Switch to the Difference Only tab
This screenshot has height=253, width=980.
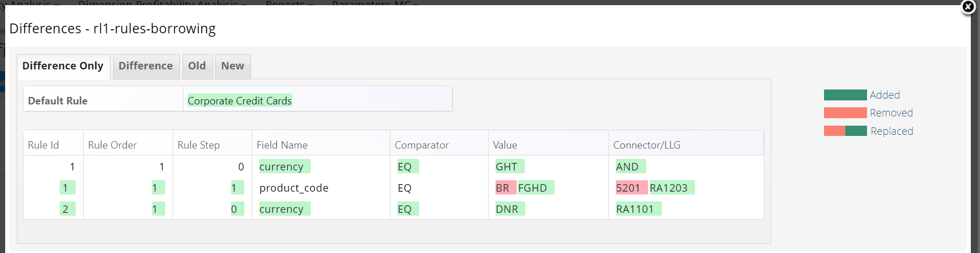63,66
